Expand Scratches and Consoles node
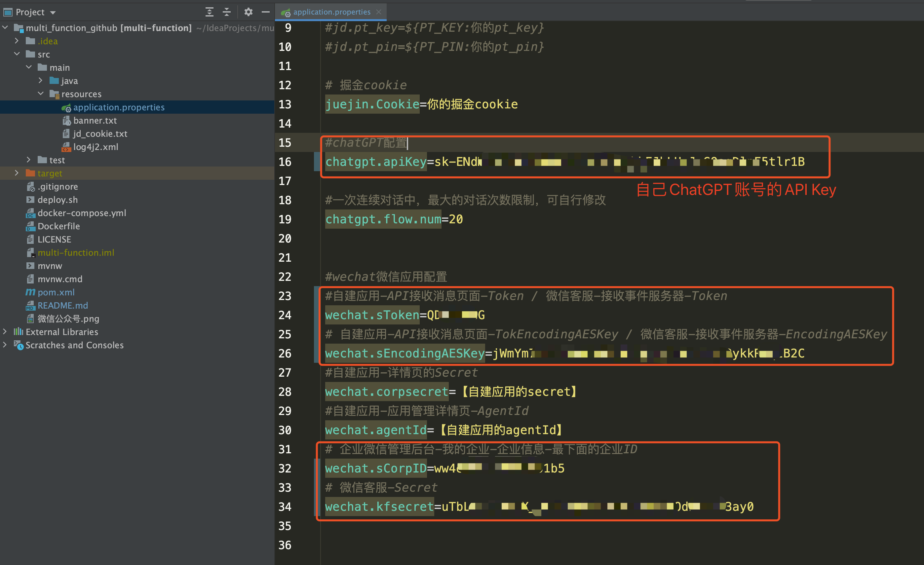Viewport: 924px width, 565px height. tap(5, 345)
